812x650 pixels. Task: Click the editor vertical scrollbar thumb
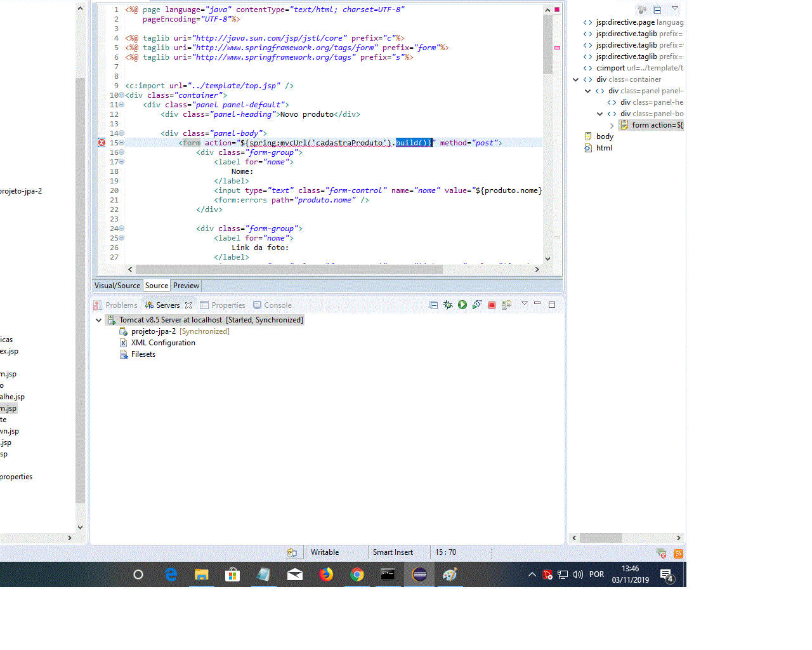[x=547, y=44]
